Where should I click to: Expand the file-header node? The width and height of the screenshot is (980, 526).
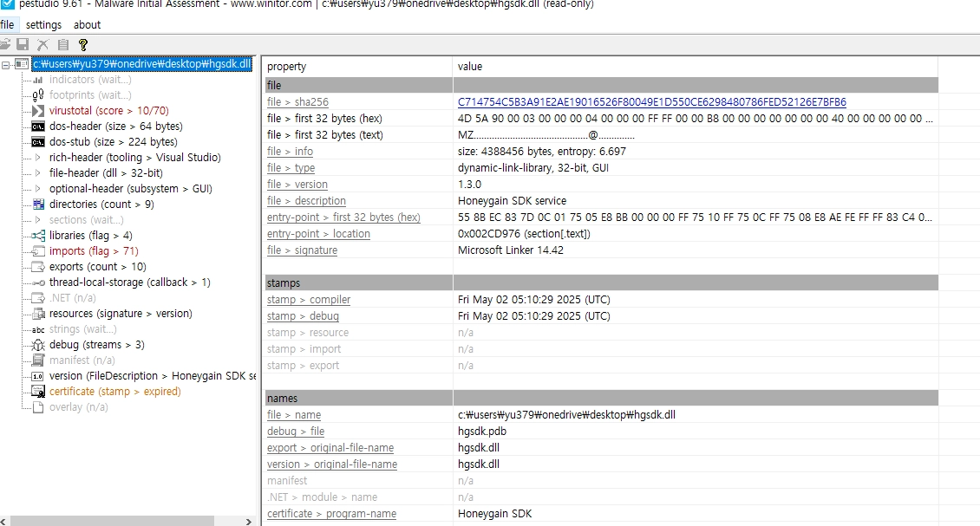(x=38, y=173)
